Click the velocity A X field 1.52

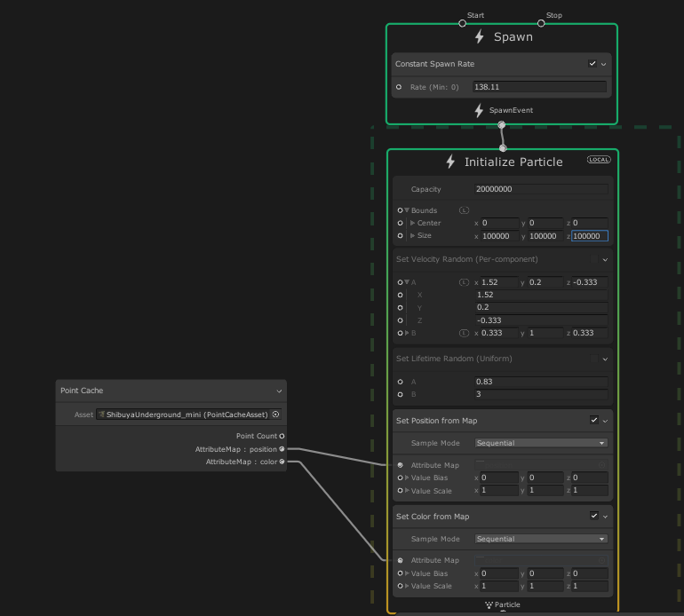coord(541,296)
